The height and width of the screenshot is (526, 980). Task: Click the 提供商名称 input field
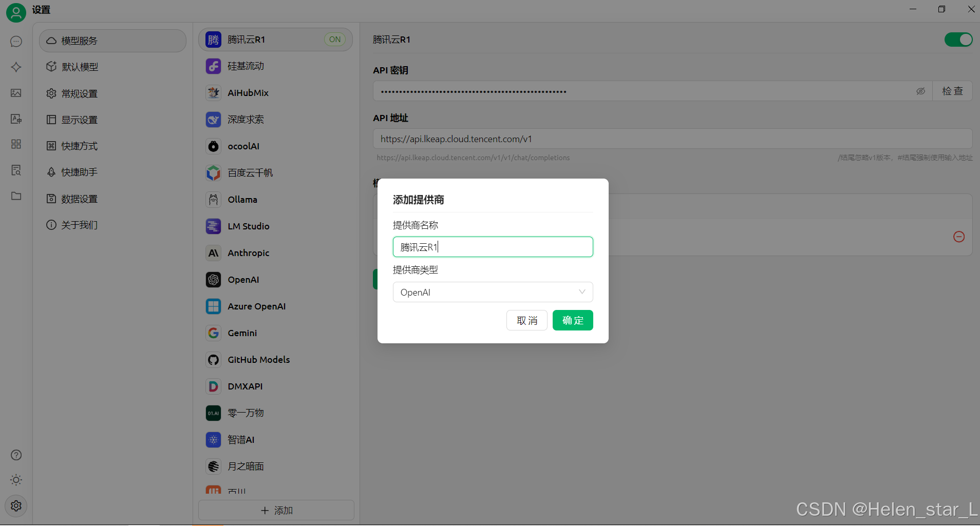coord(493,247)
